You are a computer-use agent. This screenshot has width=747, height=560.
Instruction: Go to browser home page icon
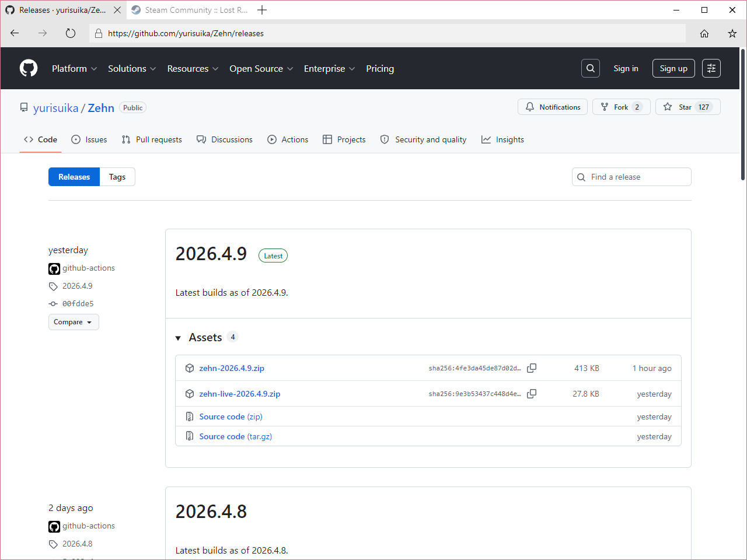(704, 33)
